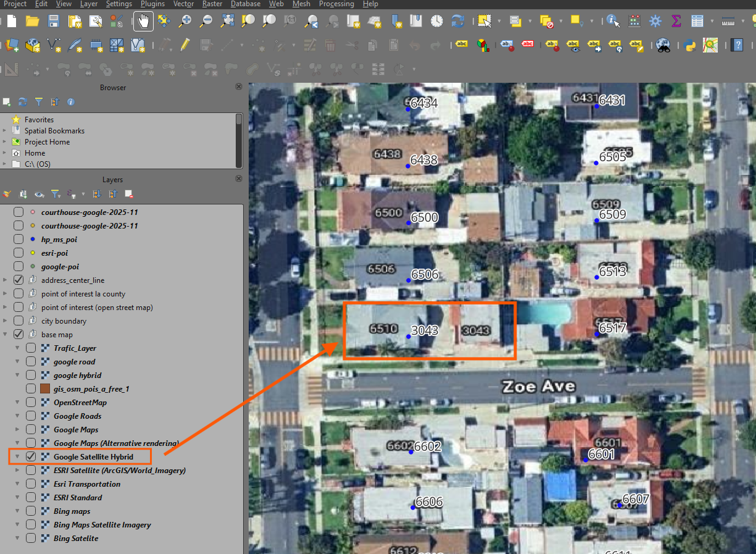Click the gis_osm_pois_a_free_1 brown color swatch
This screenshot has width=756, height=554.
click(x=44, y=389)
